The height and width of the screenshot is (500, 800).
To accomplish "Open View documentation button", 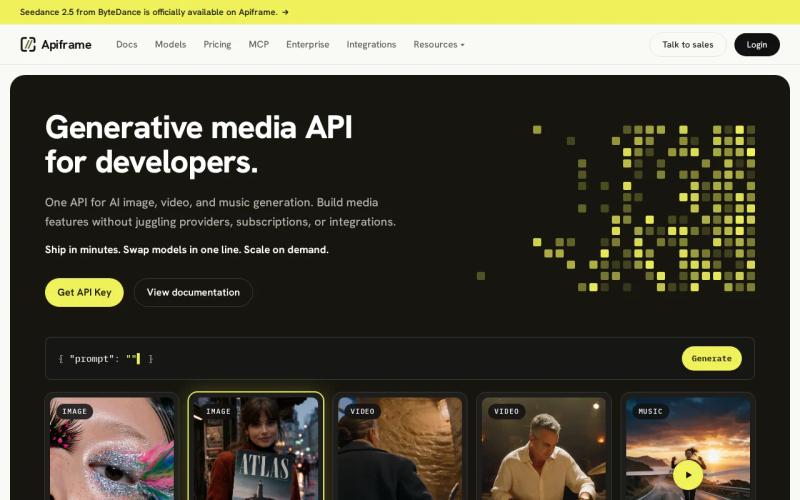I will pyautogui.click(x=193, y=292).
